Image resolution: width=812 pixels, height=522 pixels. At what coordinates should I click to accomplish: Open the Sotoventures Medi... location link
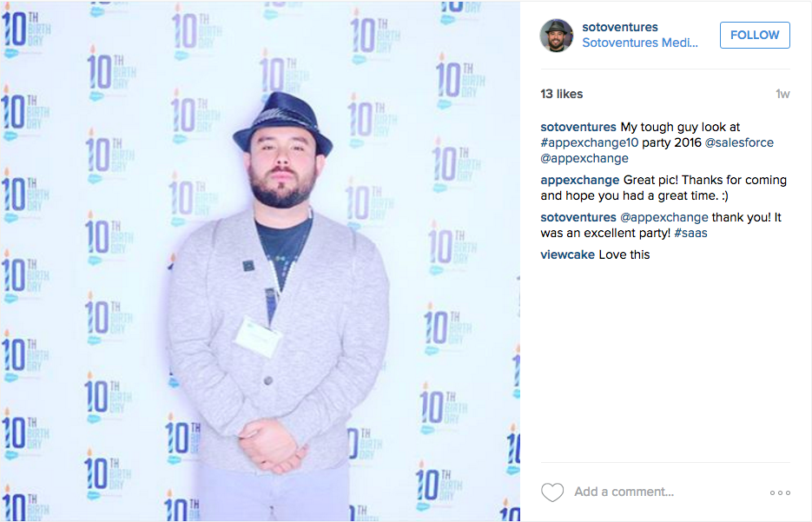point(639,43)
